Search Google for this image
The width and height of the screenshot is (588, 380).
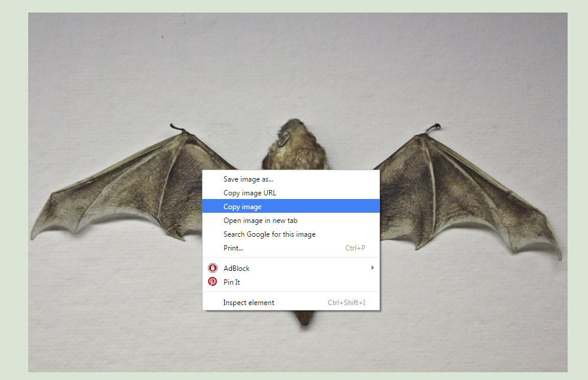tap(291, 234)
